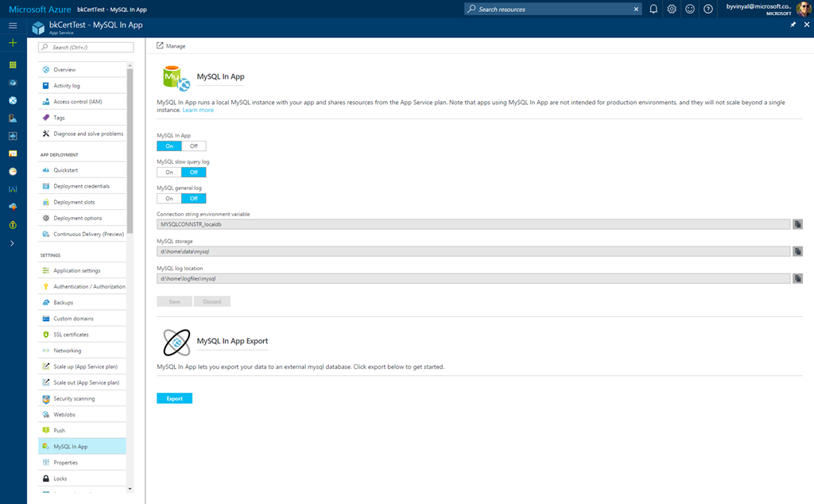The height and width of the screenshot is (504, 814).
Task: Select Application settings menu item
Action: (76, 271)
